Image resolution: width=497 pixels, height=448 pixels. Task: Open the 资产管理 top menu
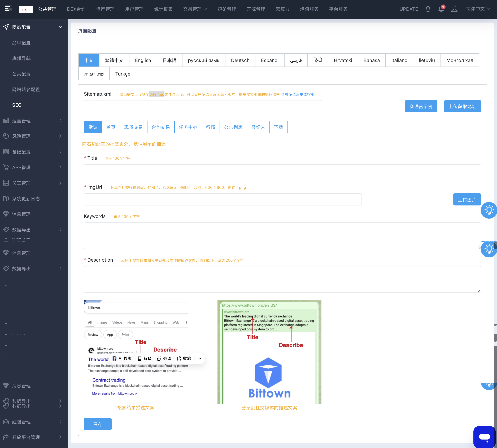pyautogui.click(x=105, y=9)
